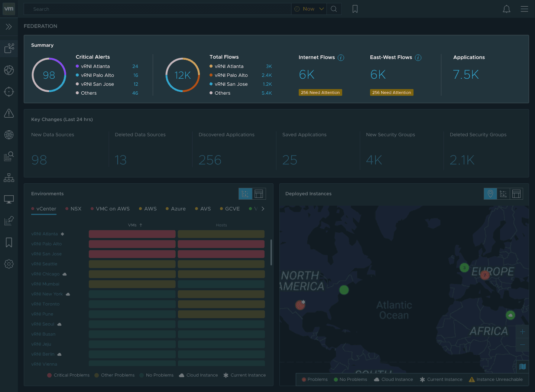Click the Search input field
The image size is (535, 392).
[158, 9]
